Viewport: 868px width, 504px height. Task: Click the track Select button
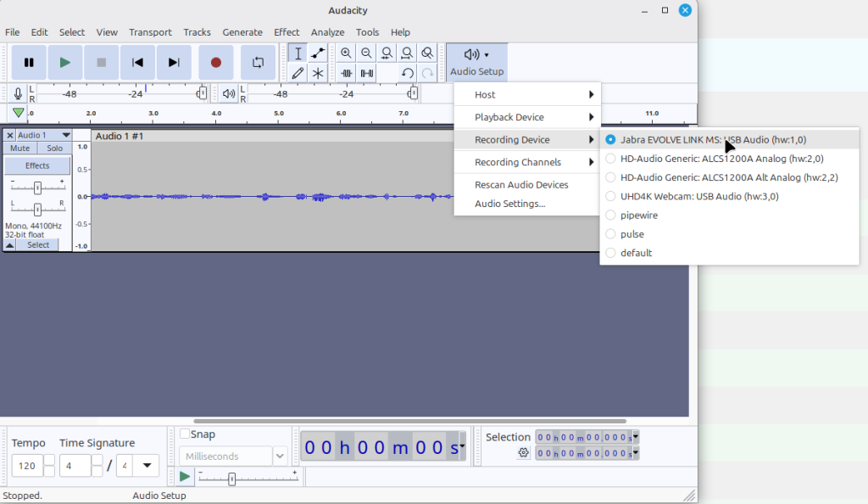[x=38, y=245]
